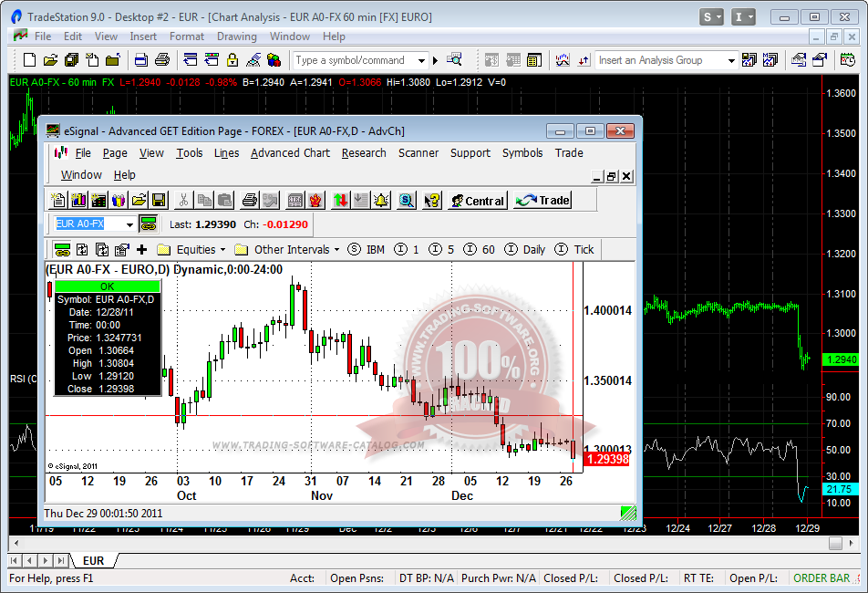Open the Advanced Chart menu
Image resolution: width=868 pixels, height=593 pixels.
[x=290, y=153]
